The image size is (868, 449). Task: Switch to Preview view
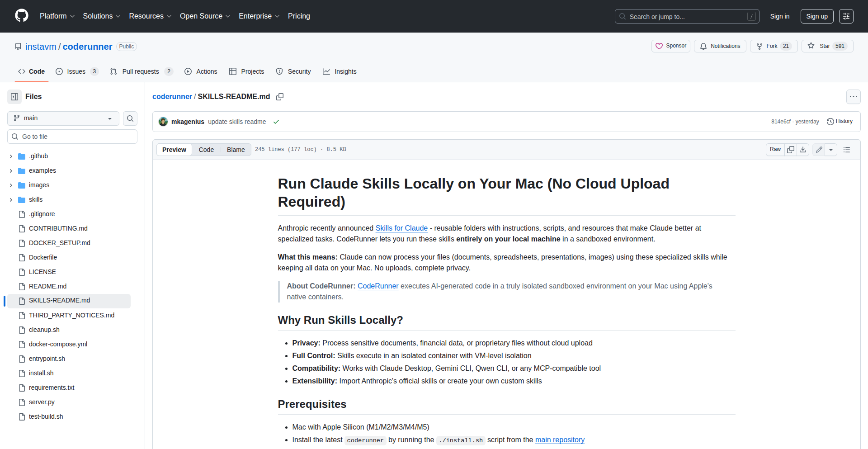pyautogui.click(x=174, y=150)
